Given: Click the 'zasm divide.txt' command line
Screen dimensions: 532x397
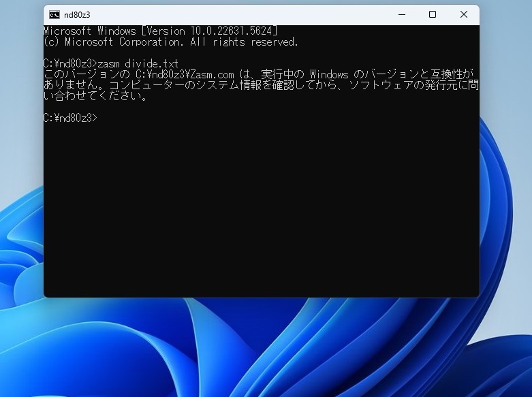Looking at the screenshot, I should 111,63.
